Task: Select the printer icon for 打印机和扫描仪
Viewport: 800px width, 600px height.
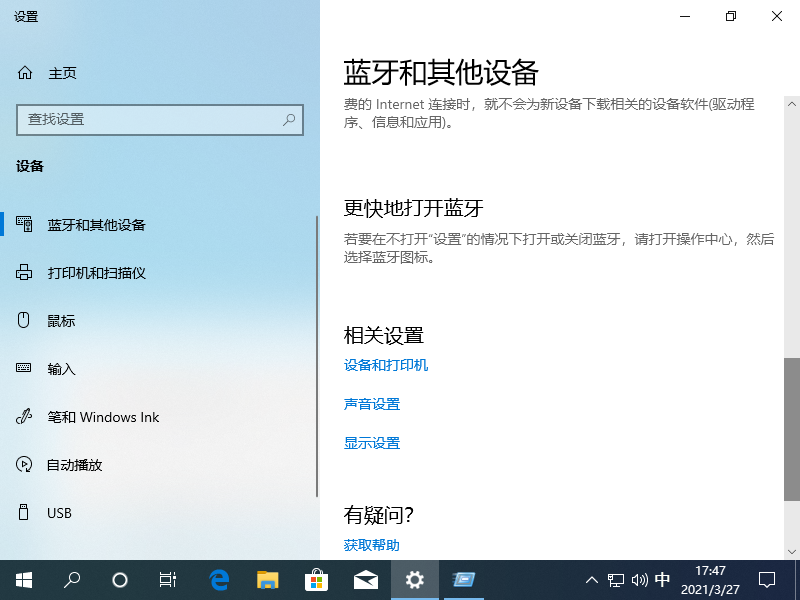Action: (25, 273)
